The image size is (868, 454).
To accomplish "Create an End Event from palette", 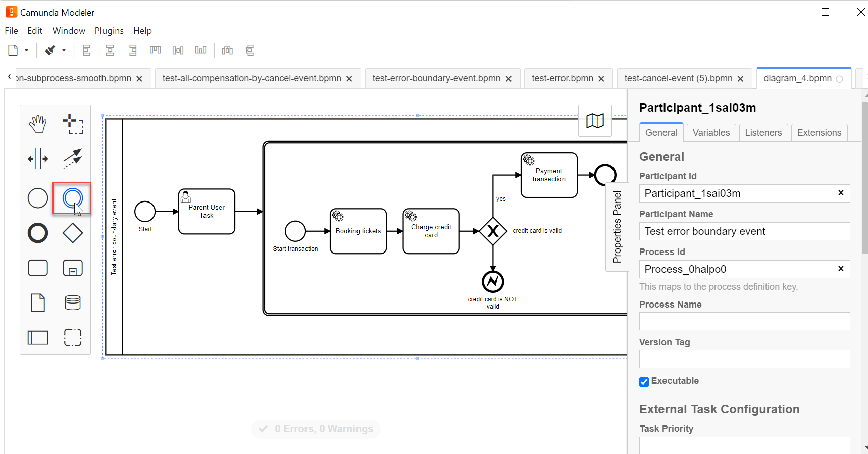I will coord(38,233).
